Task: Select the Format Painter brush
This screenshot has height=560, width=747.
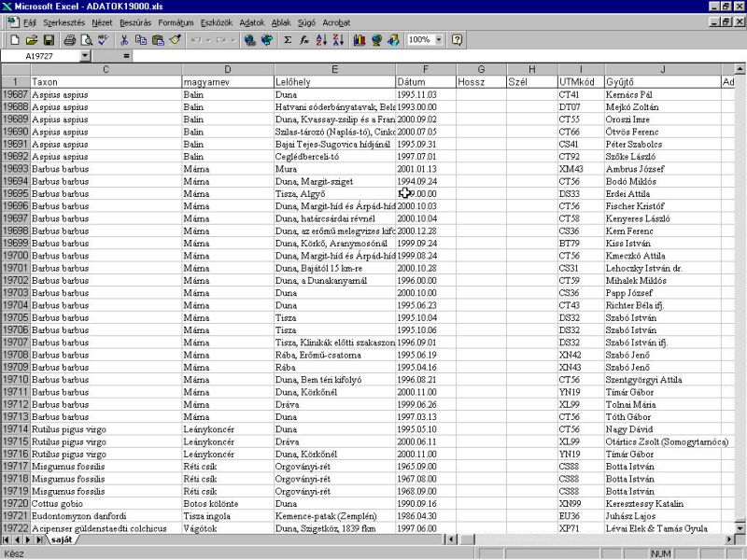Action: click(x=175, y=40)
